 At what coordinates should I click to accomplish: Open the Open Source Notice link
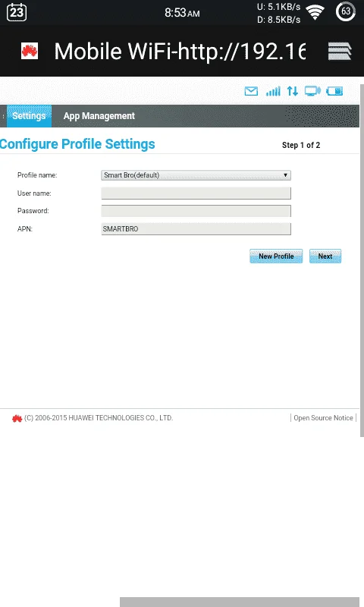323,418
